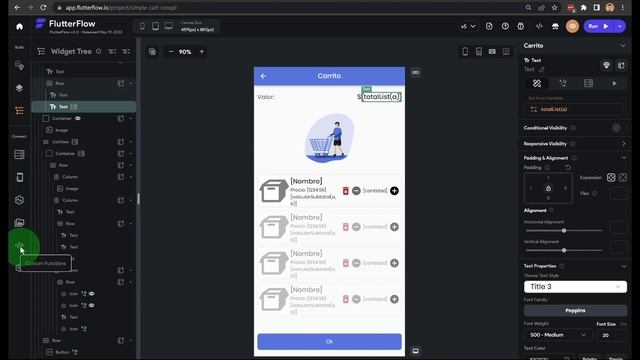Collapse the ListView tree node arrow
This screenshot has width=640, height=360.
tap(131, 142)
